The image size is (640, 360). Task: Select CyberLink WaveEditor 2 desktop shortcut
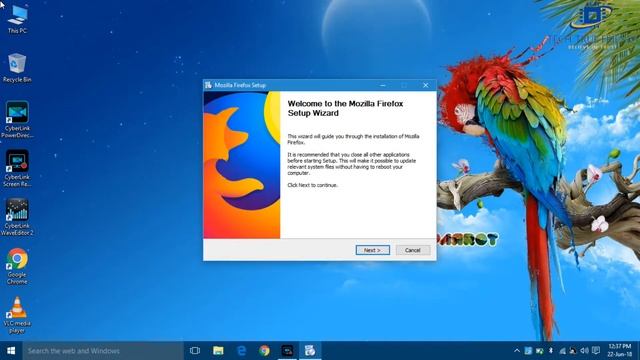point(17,217)
